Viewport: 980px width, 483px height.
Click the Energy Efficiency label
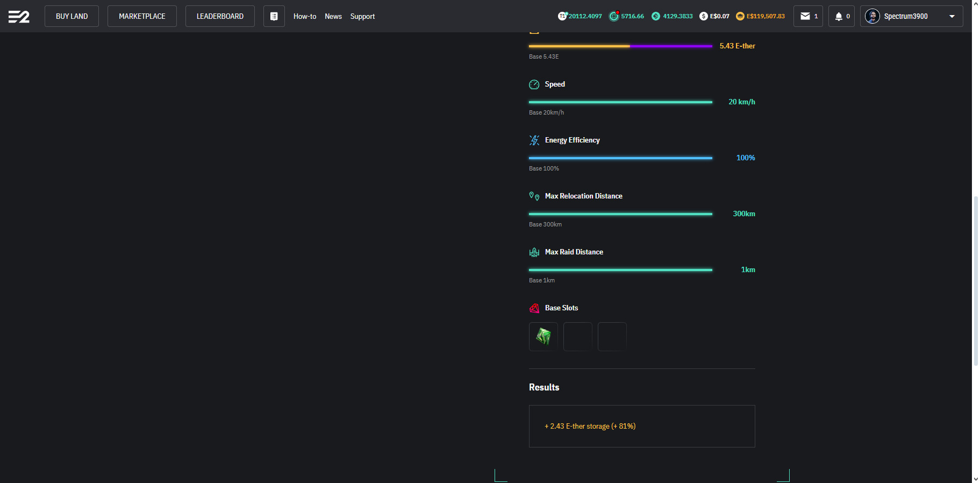[572, 140]
